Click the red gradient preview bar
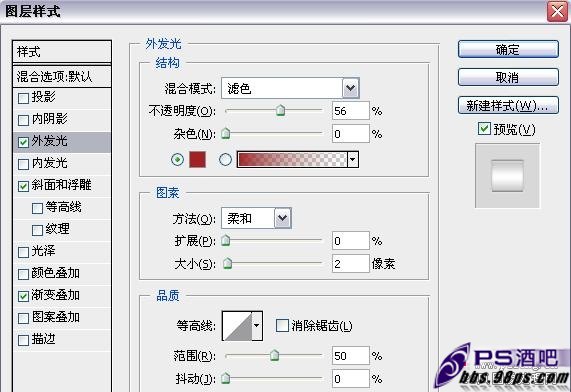 click(x=292, y=160)
